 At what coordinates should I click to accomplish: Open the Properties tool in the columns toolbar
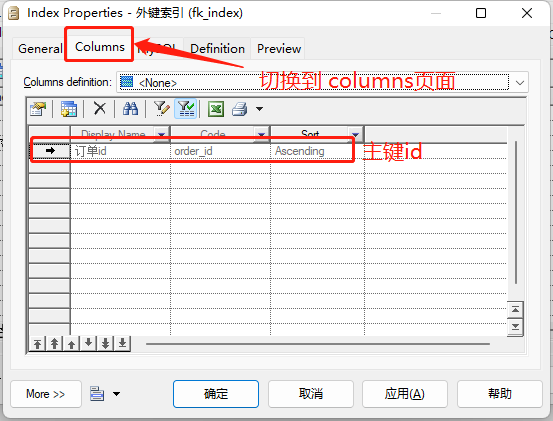tap(38, 109)
